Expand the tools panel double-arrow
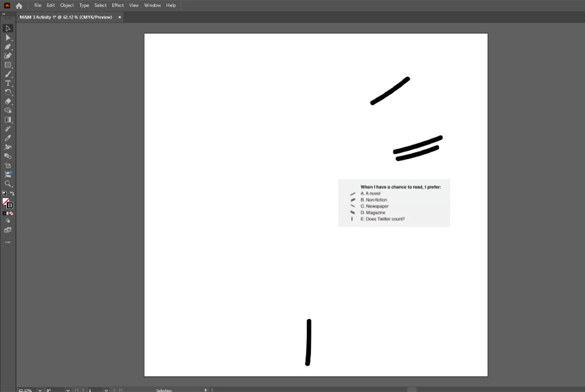The image size is (585, 392). 3,13
